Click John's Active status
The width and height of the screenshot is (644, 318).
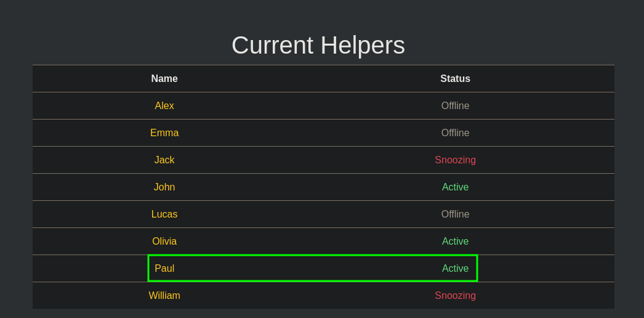(x=455, y=187)
